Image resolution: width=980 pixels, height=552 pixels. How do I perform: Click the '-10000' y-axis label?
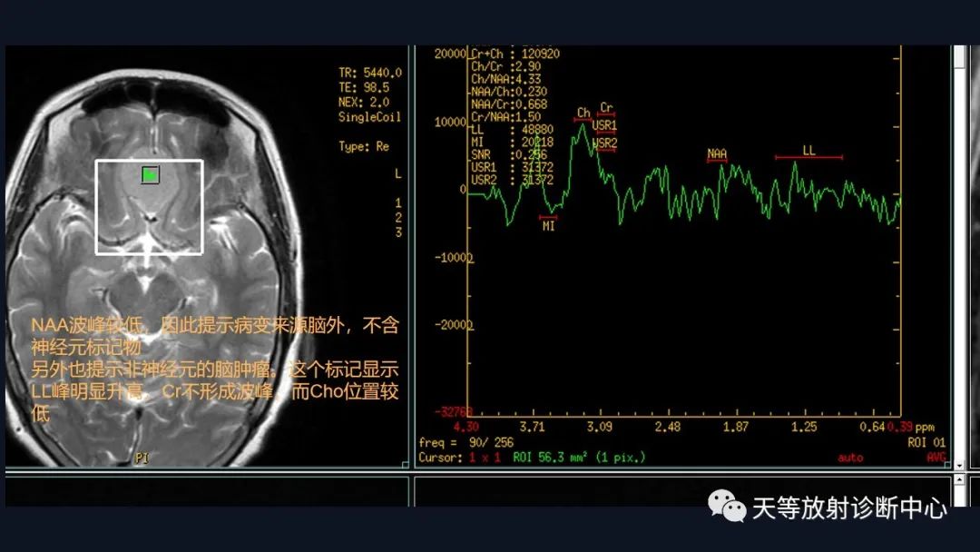point(454,258)
